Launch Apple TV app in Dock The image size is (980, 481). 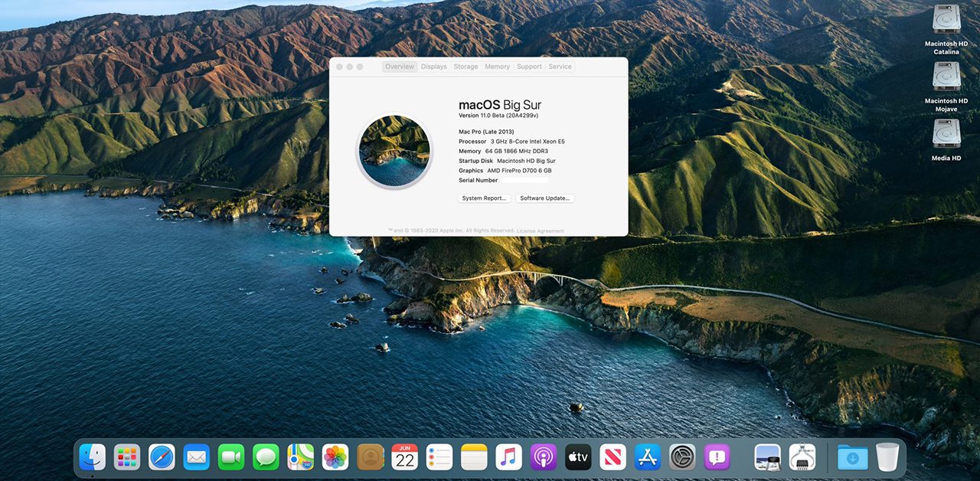578,457
